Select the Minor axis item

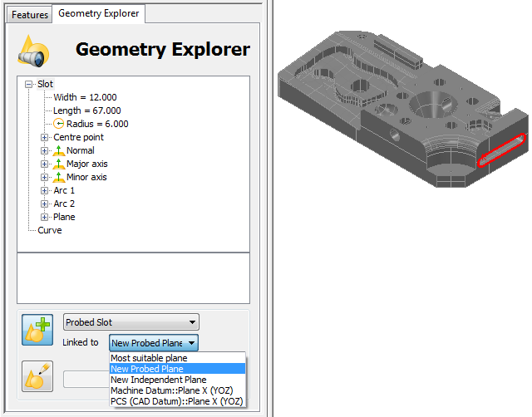(86, 177)
